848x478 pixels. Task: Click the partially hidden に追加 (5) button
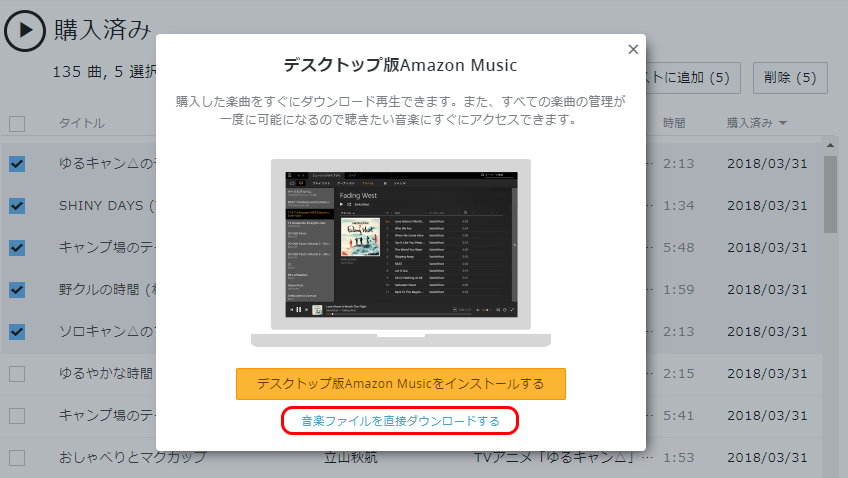click(x=692, y=78)
